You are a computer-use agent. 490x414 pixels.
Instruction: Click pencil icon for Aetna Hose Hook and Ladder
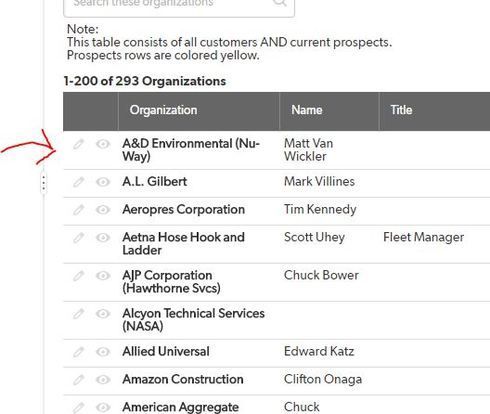pyautogui.click(x=79, y=238)
